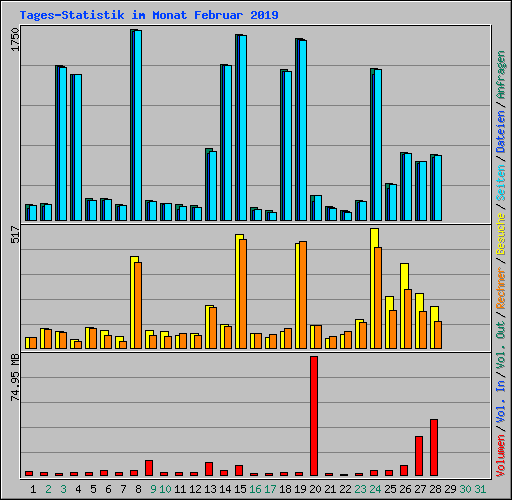Screen dimensions: 512x500
Task: Select day 25 on the x-axis
Action: click(390, 489)
